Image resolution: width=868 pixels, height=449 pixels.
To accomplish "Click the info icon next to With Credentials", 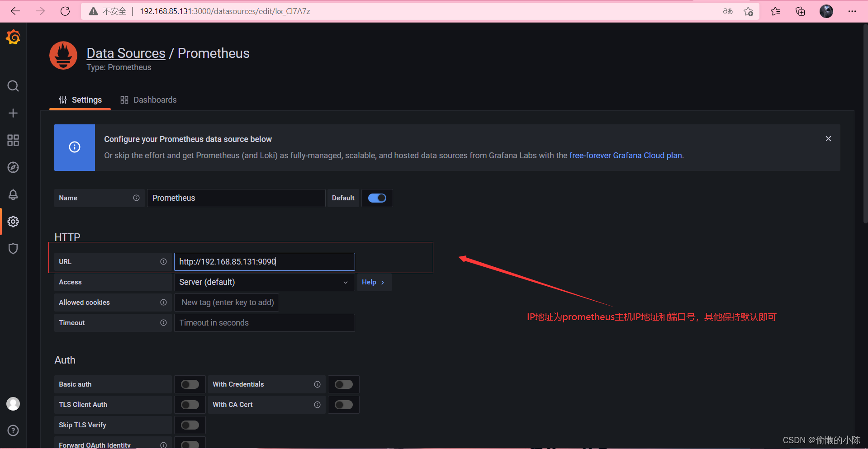I will point(317,384).
